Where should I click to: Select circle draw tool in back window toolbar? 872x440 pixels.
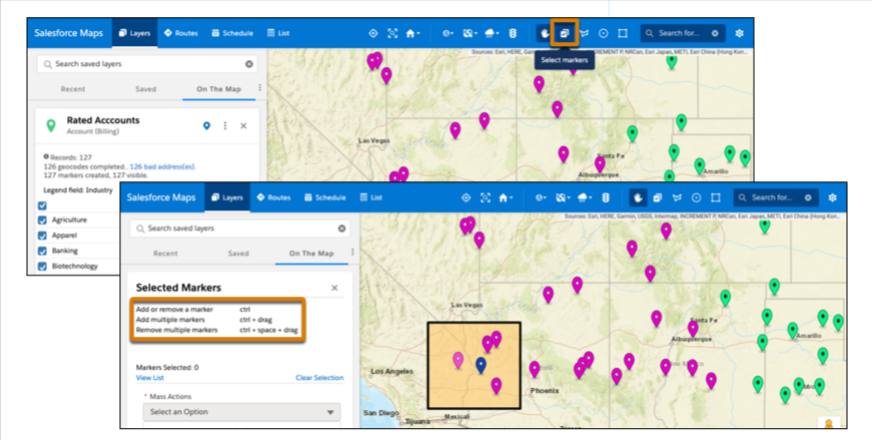tap(603, 33)
